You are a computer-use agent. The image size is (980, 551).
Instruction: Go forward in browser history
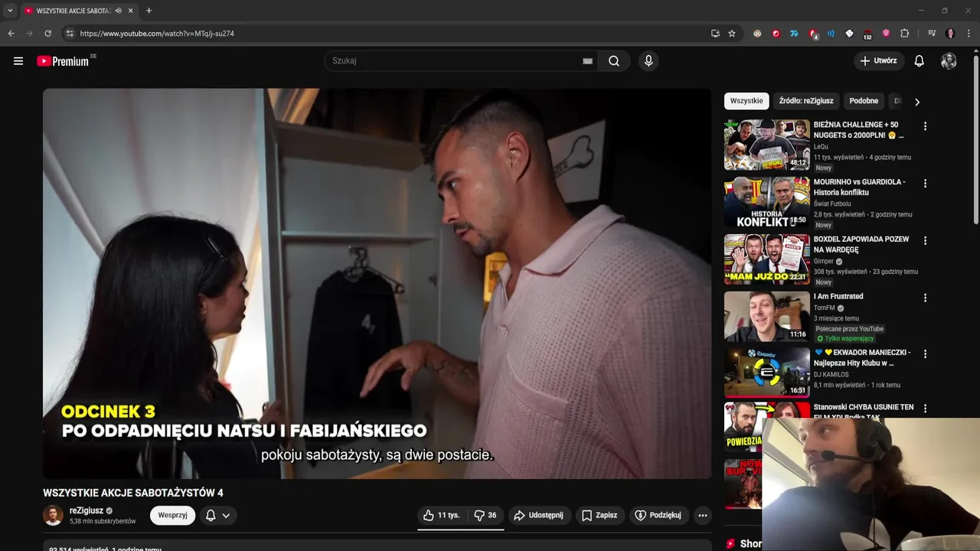click(x=29, y=34)
